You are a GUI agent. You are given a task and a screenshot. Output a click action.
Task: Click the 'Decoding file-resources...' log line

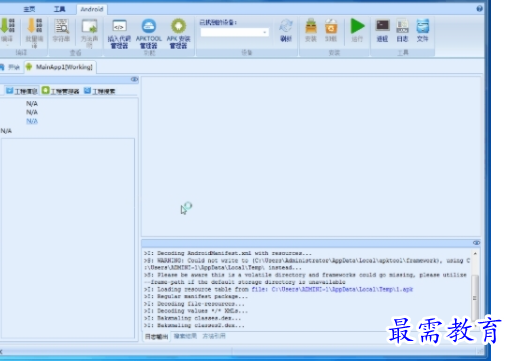(194, 304)
